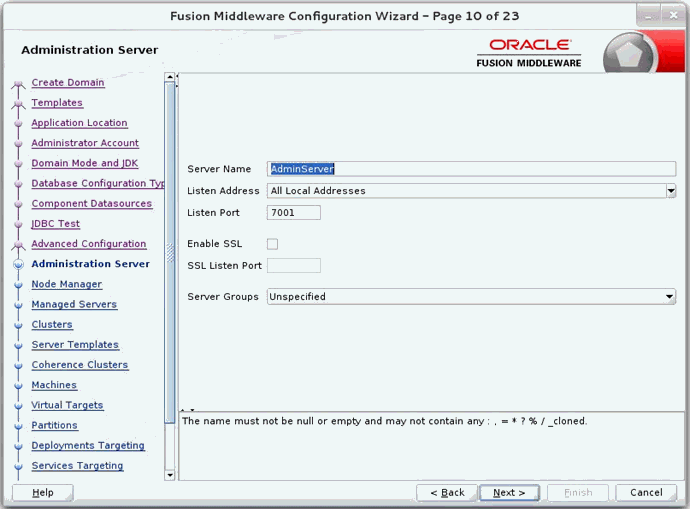Click the JDBC Test step marker icon
This screenshot has width=690, height=509.
click(x=18, y=224)
